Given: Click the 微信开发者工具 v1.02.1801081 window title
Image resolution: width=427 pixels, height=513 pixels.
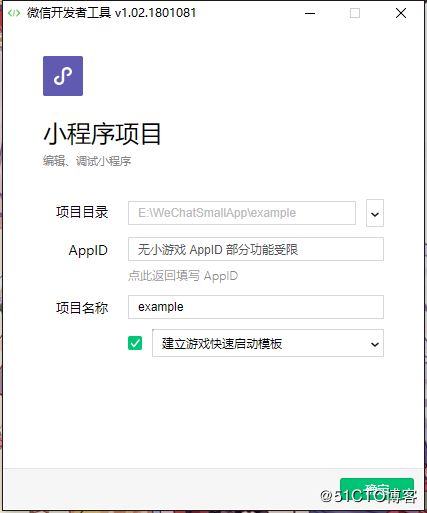Looking at the screenshot, I should click(x=111, y=13).
